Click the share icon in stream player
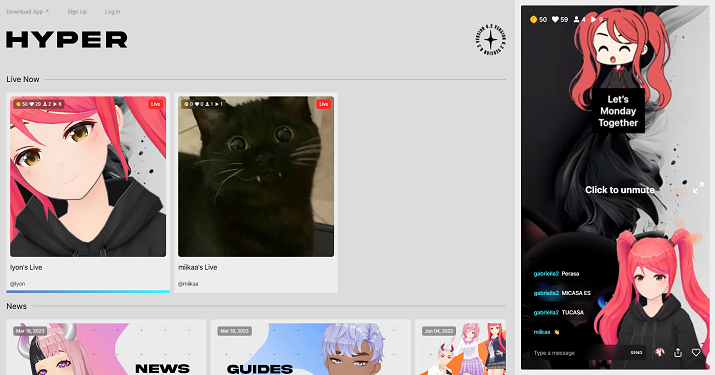 click(x=678, y=352)
